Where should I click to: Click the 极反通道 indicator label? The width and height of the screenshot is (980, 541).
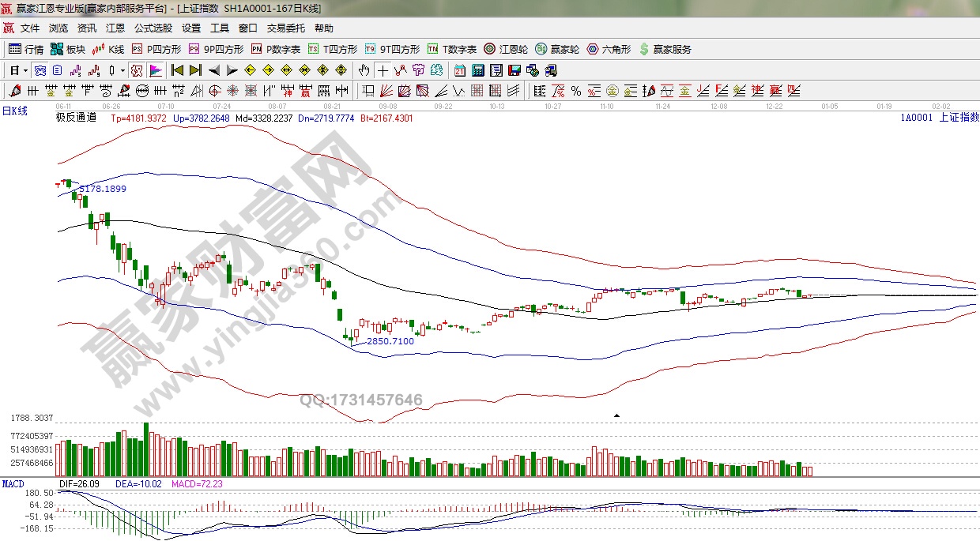point(76,118)
